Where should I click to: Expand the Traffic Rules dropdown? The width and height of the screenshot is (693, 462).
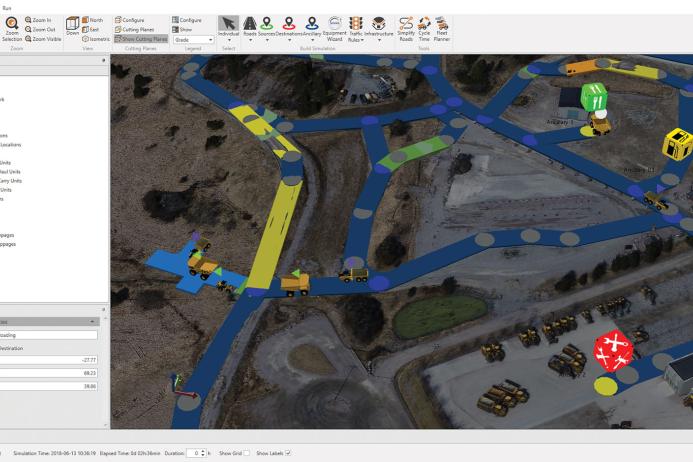(x=355, y=30)
